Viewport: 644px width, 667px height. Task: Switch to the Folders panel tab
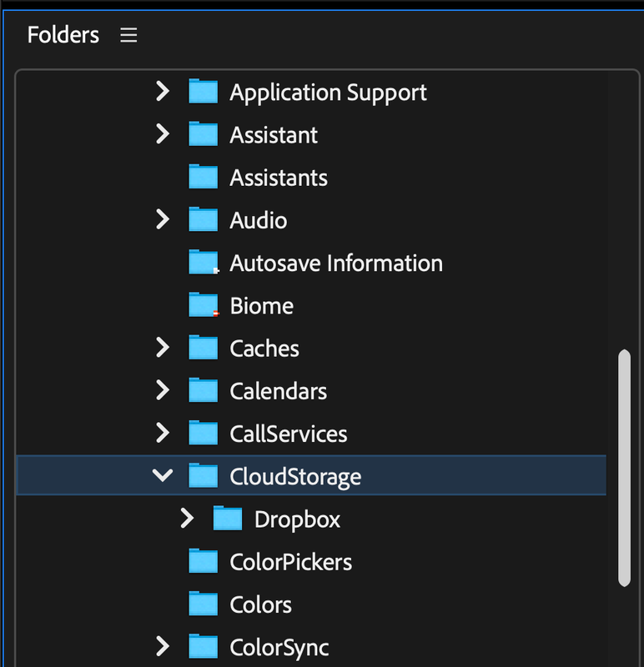63,36
